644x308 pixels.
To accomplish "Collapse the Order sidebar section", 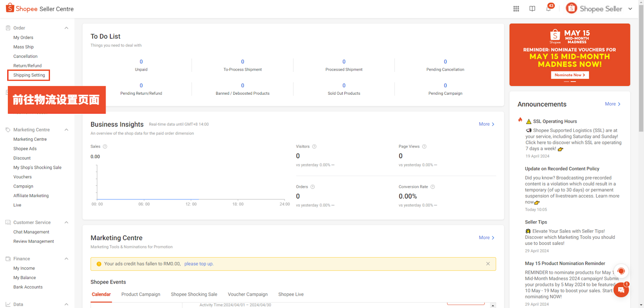I will click(66, 28).
